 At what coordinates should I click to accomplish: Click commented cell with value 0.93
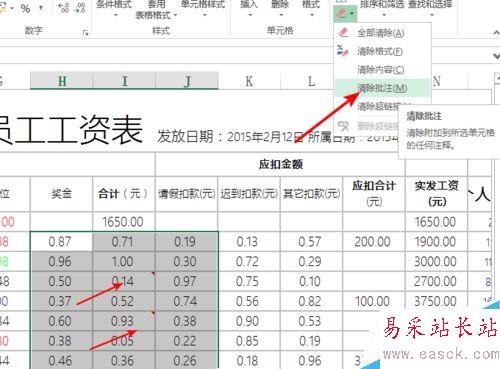(124, 321)
